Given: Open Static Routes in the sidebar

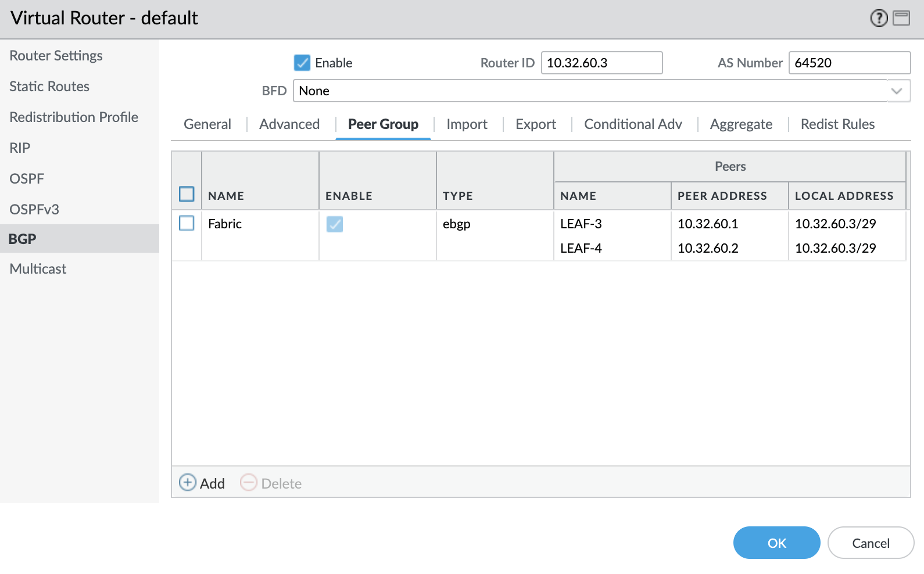Looking at the screenshot, I should click(49, 87).
